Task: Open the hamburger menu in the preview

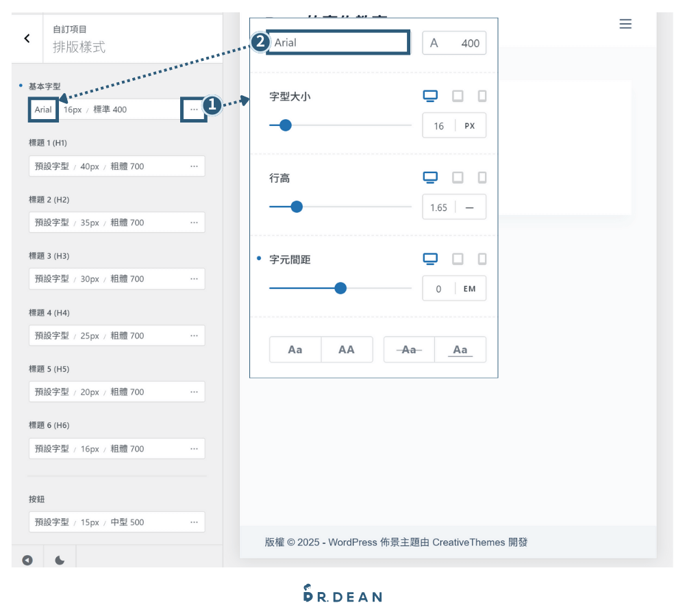Action: pyautogui.click(x=625, y=23)
